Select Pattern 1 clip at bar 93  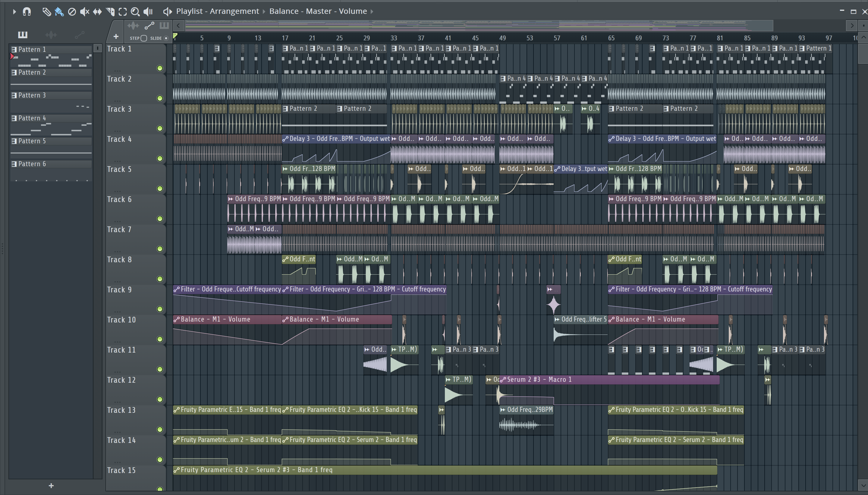tap(815, 59)
